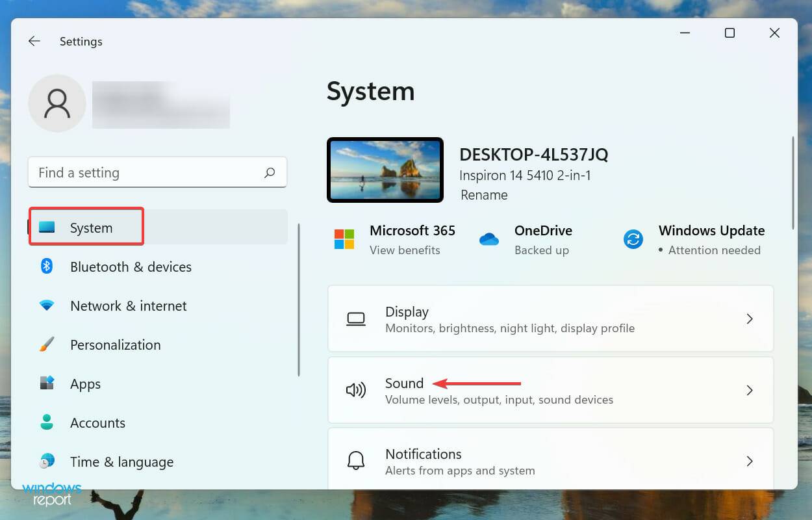812x520 pixels.
Task: Open the OneDrive cloud icon
Action: click(x=489, y=239)
